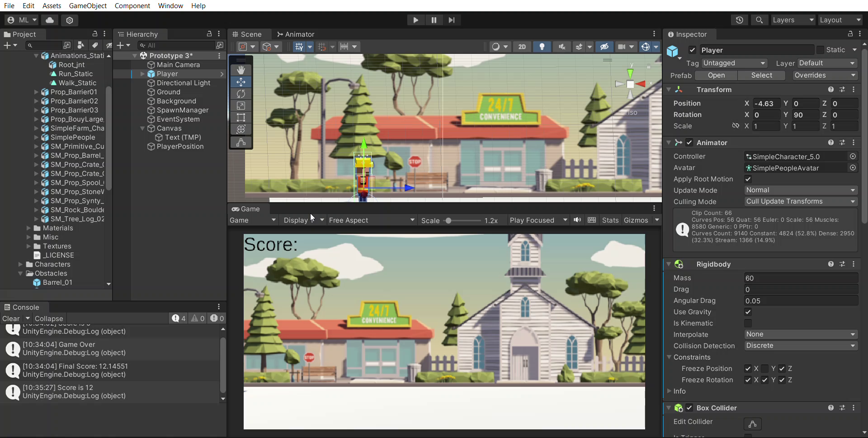Select the custom editor tools icon
Image resolution: width=868 pixels, height=438 pixels.
pos(241,142)
